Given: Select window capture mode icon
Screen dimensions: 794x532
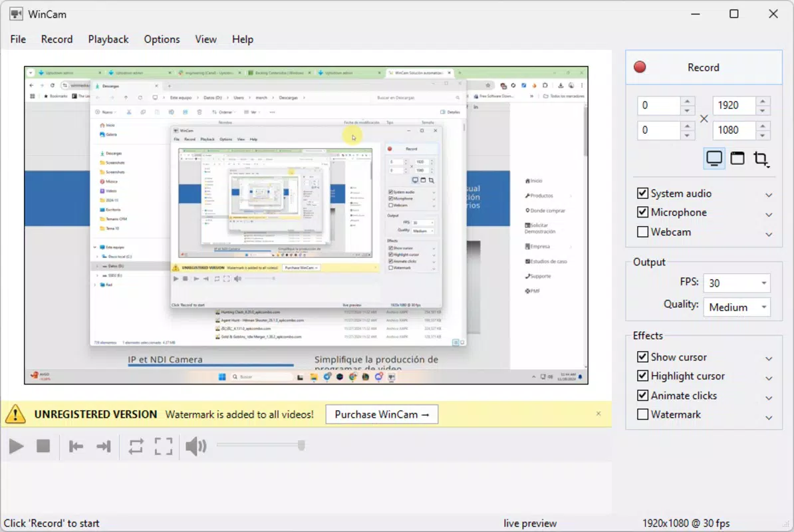Looking at the screenshot, I should point(737,158).
